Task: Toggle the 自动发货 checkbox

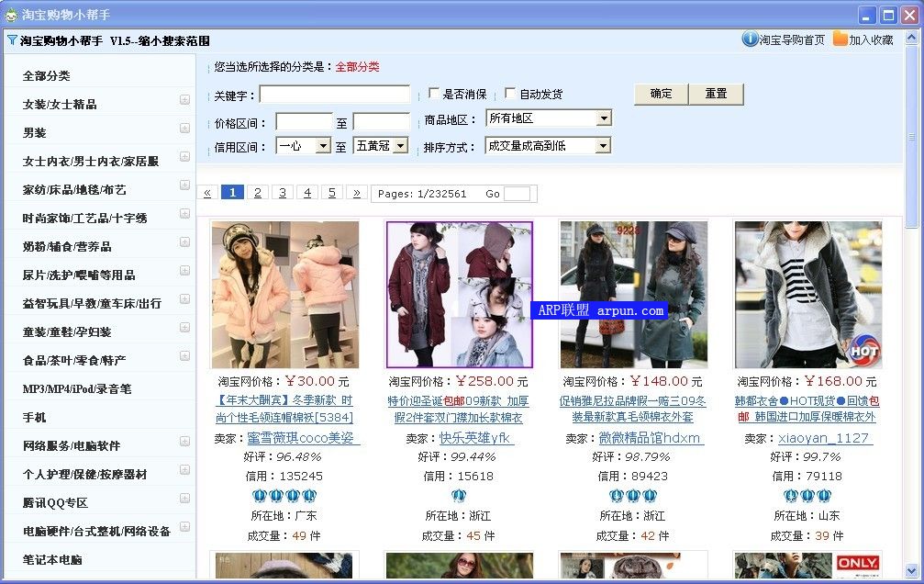Action: click(510, 94)
